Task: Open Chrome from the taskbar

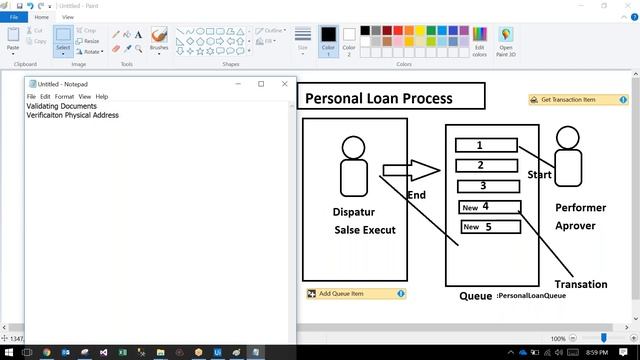Action: [x=47, y=352]
